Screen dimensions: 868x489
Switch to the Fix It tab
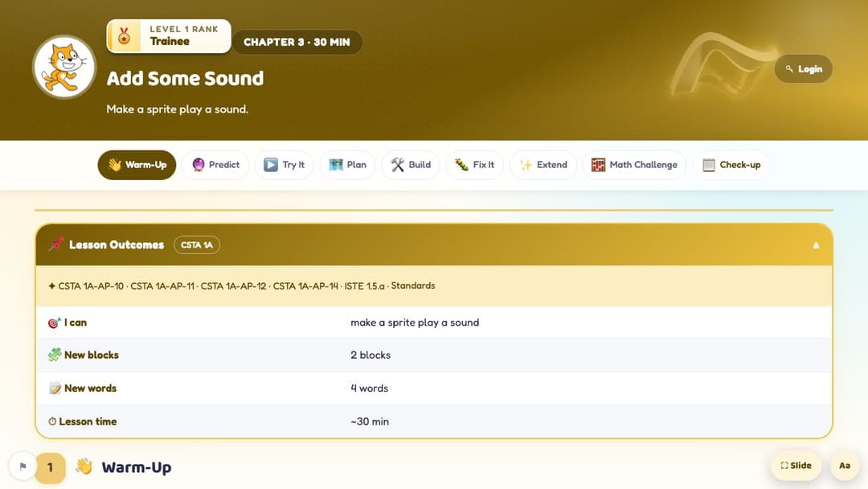(x=474, y=165)
